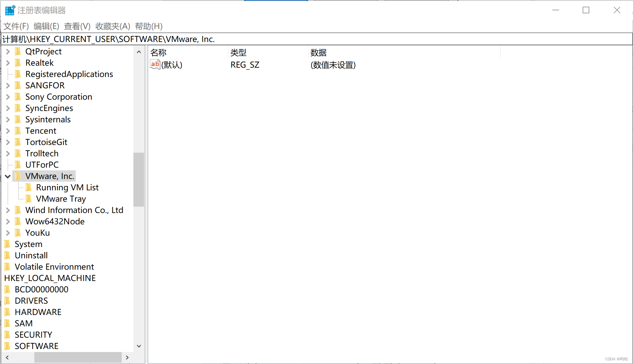Select the Uninstall key
633x364 pixels.
(31, 255)
